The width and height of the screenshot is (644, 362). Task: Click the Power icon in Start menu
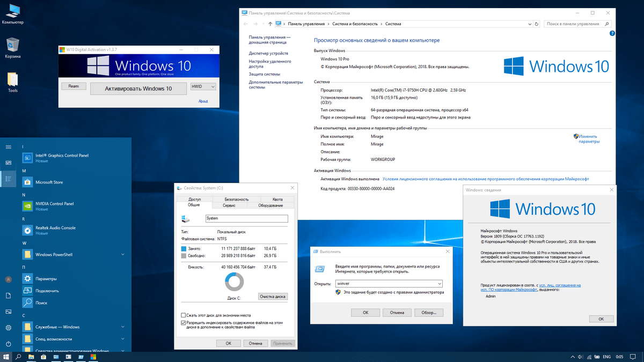click(8, 344)
